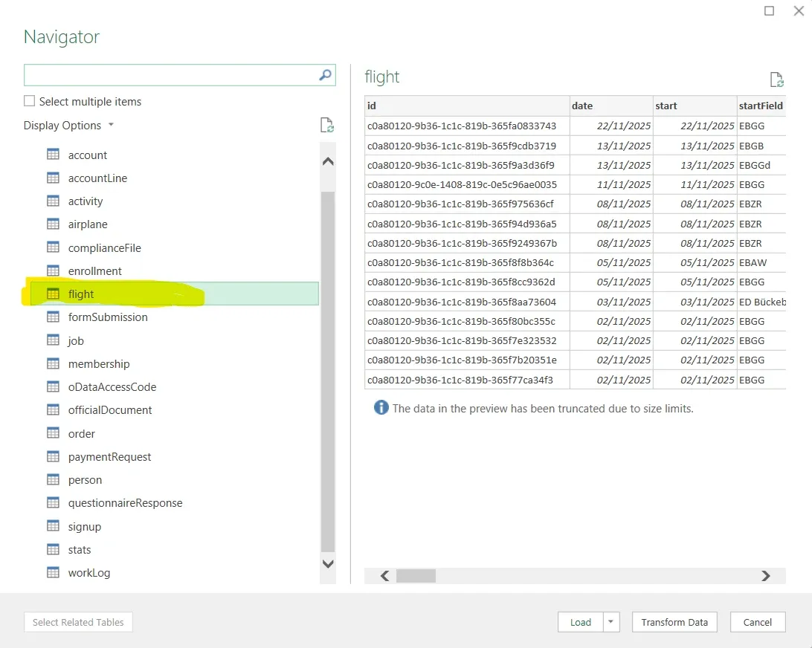Click the highlighted flight table icon
The height and width of the screenshot is (648, 812).
[x=53, y=294]
